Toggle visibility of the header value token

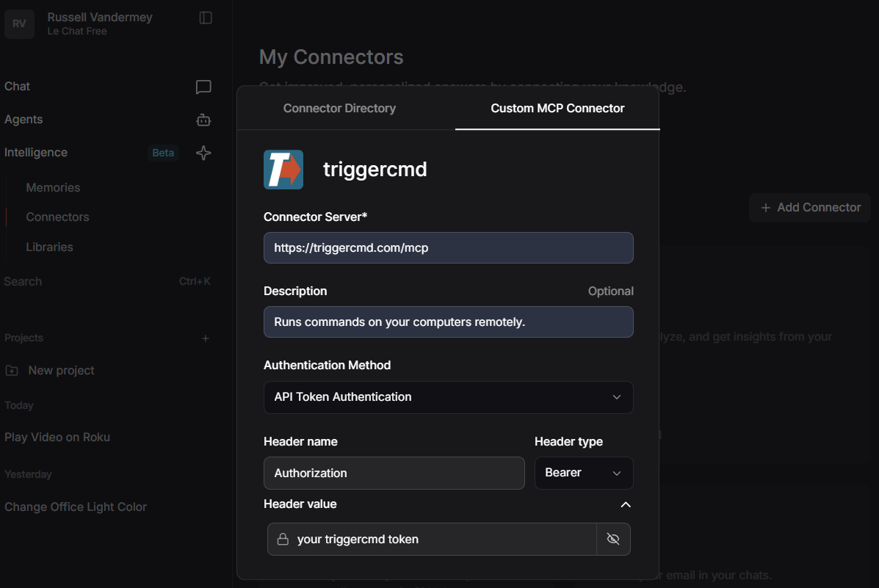coord(613,540)
